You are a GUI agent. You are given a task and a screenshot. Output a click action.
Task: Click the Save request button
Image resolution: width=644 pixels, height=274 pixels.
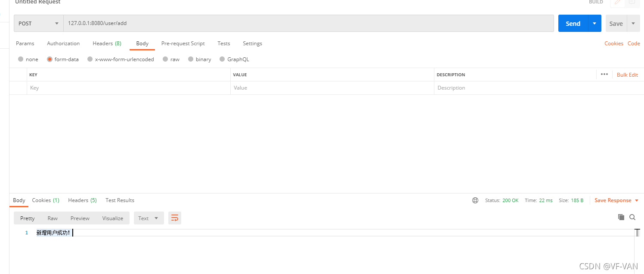pyautogui.click(x=616, y=23)
